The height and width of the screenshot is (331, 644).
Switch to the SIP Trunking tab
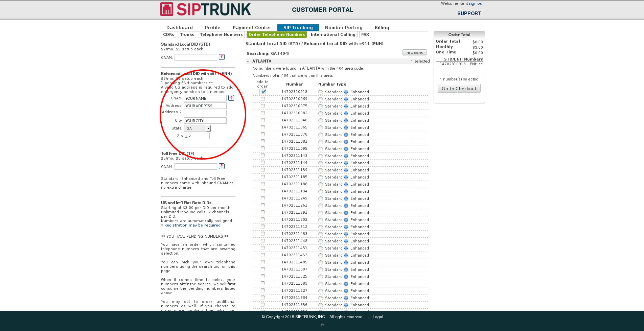pyautogui.click(x=298, y=28)
